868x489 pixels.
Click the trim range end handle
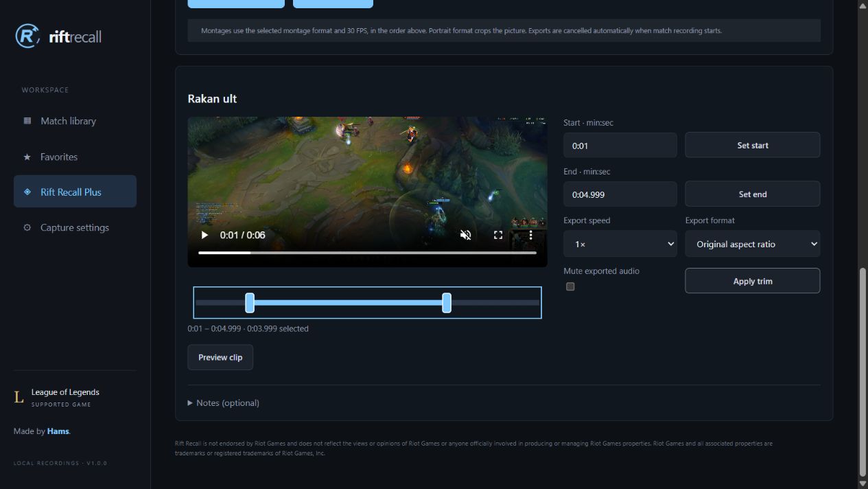(x=447, y=303)
